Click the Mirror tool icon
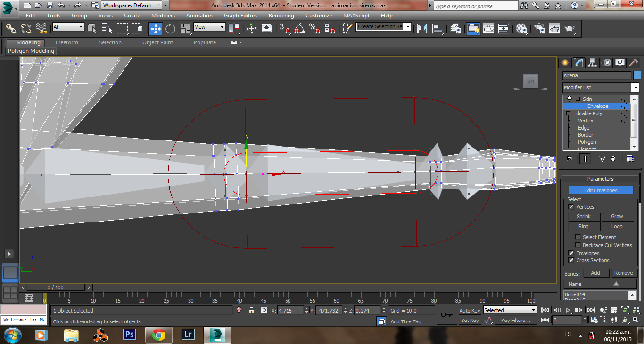This screenshot has height=362, width=644. 421,28
